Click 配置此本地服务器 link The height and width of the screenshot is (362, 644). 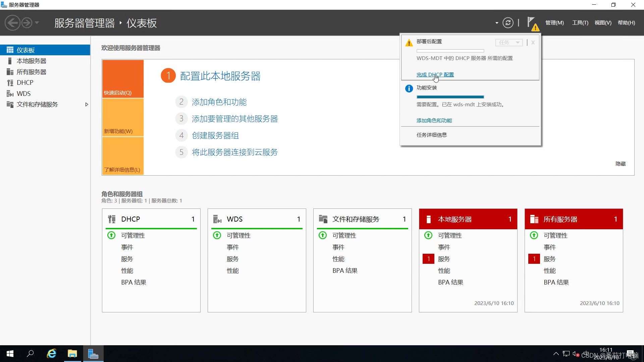click(x=220, y=76)
